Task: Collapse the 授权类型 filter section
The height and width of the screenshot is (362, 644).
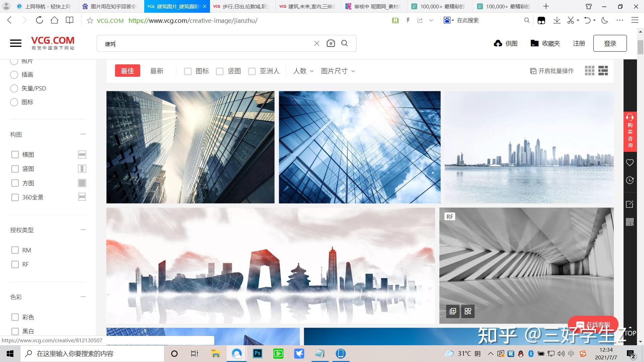Action: tap(83, 230)
